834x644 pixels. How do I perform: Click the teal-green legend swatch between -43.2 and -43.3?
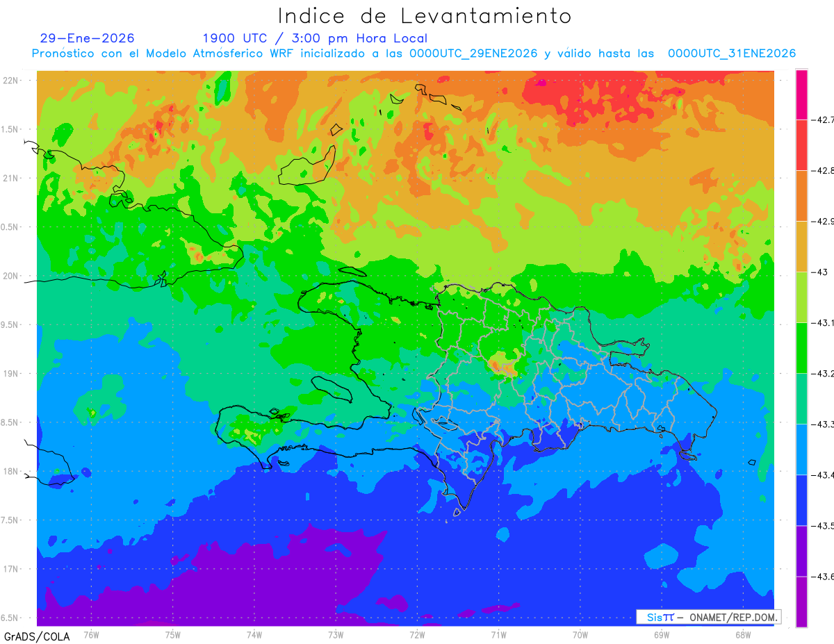pos(801,398)
